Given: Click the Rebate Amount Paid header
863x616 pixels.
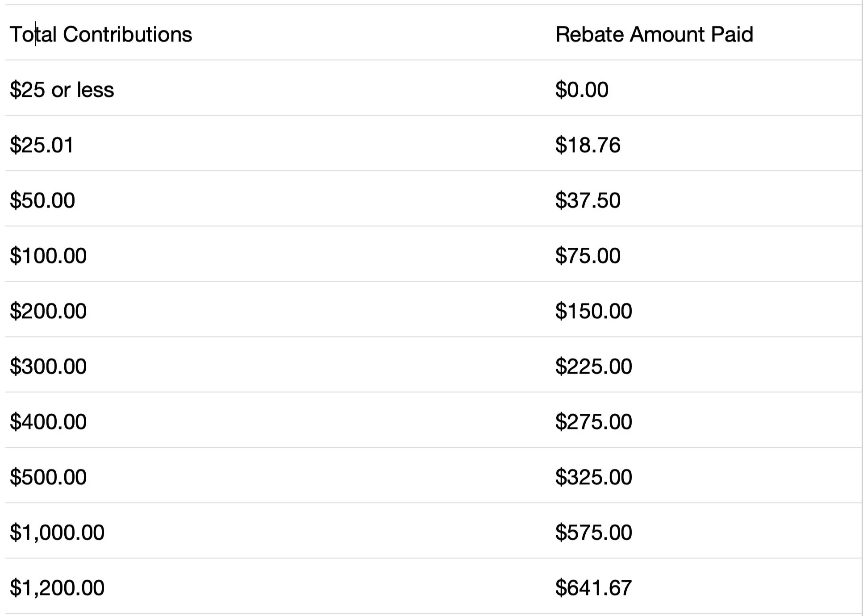Looking at the screenshot, I should (654, 34).
